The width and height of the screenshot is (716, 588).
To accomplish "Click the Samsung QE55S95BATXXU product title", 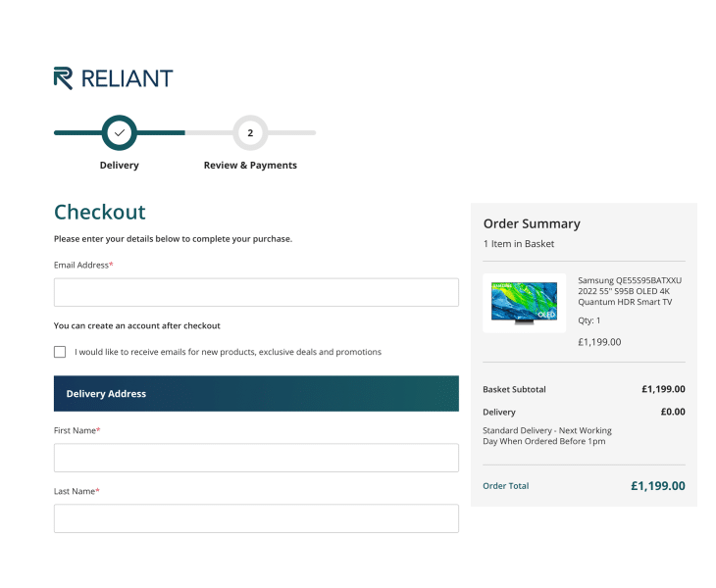I will (x=629, y=291).
